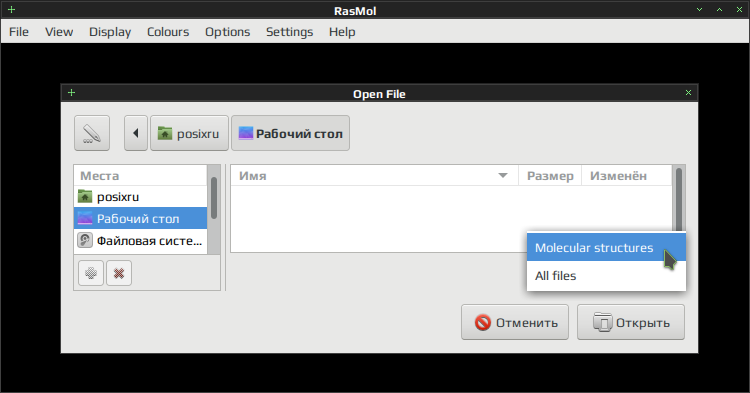This screenshot has width=750, height=393.
Task: Toggle the type-a-filename pencil button
Action: 92,133
